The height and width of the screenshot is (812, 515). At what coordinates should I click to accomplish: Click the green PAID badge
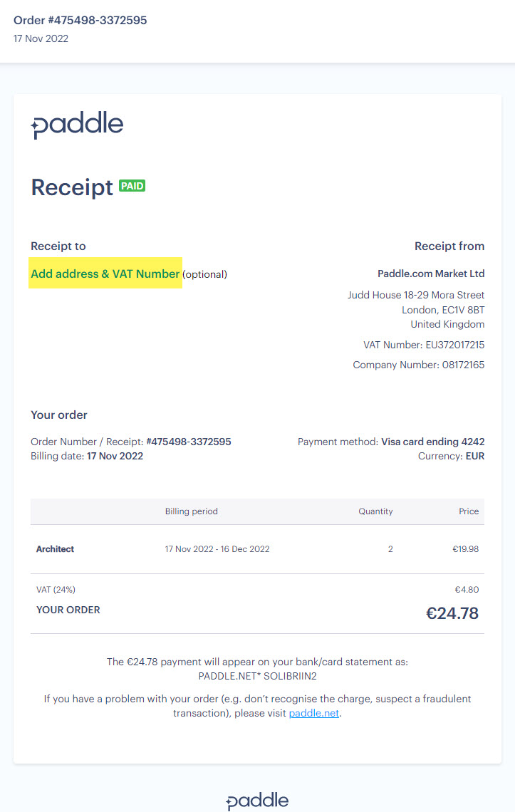(x=132, y=186)
